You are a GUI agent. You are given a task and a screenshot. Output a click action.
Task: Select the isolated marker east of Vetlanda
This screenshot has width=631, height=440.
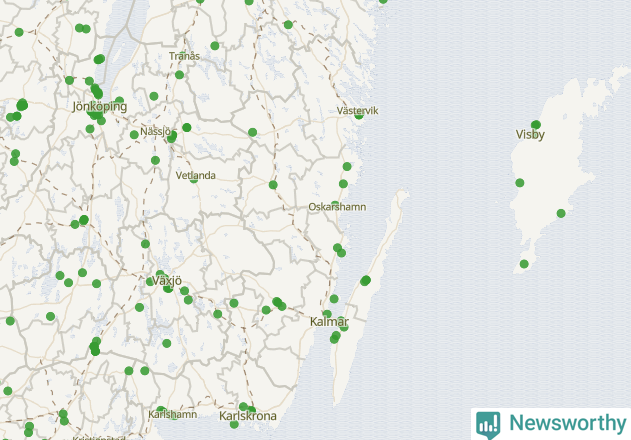pyautogui.click(x=273, y=185)
